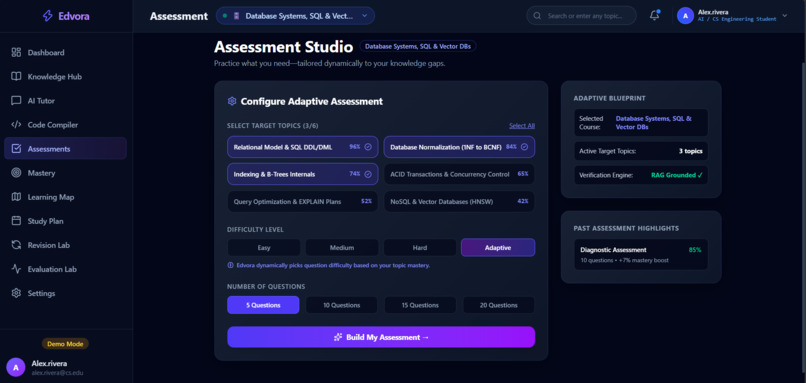Click the Knowledge Hub book icon
Viewport: 806px width, 383px height.
(x=16, y=77)
